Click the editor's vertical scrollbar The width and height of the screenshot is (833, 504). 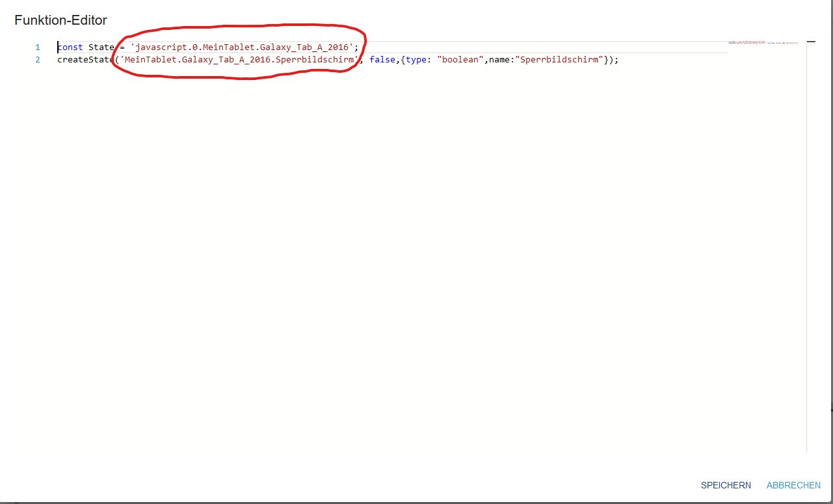click(x=811, y=247)
